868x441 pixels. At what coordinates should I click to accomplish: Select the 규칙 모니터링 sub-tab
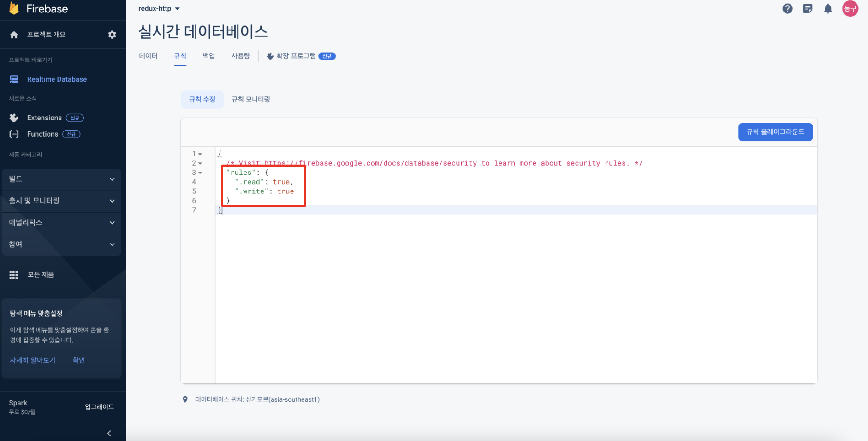coord(251,99)
